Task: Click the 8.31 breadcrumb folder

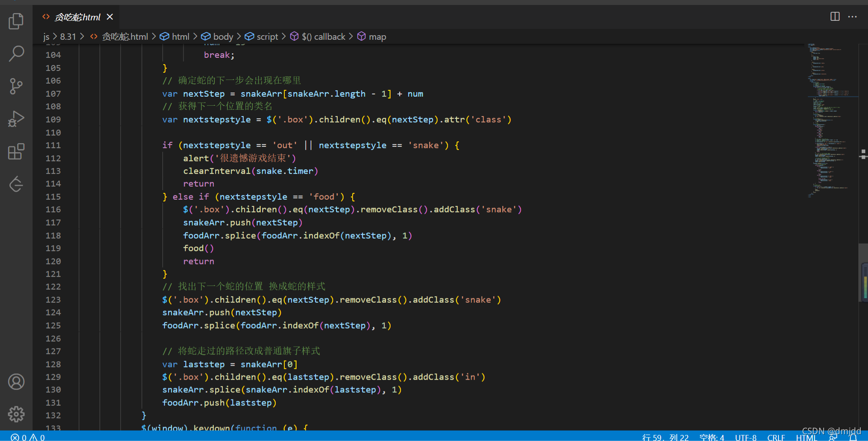Action: click(x=68, y=37)
